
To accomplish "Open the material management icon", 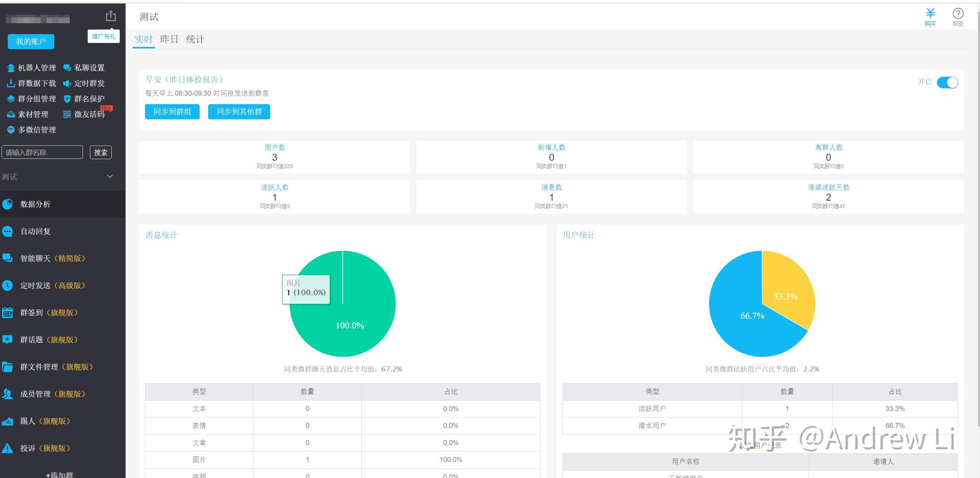I will coord(11,114).
